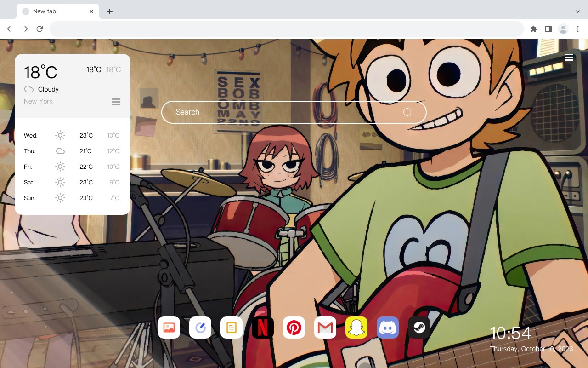Screen dimensions: 588x368
Task: Launch the Pinterest shortcut
Action: point(294,328)
